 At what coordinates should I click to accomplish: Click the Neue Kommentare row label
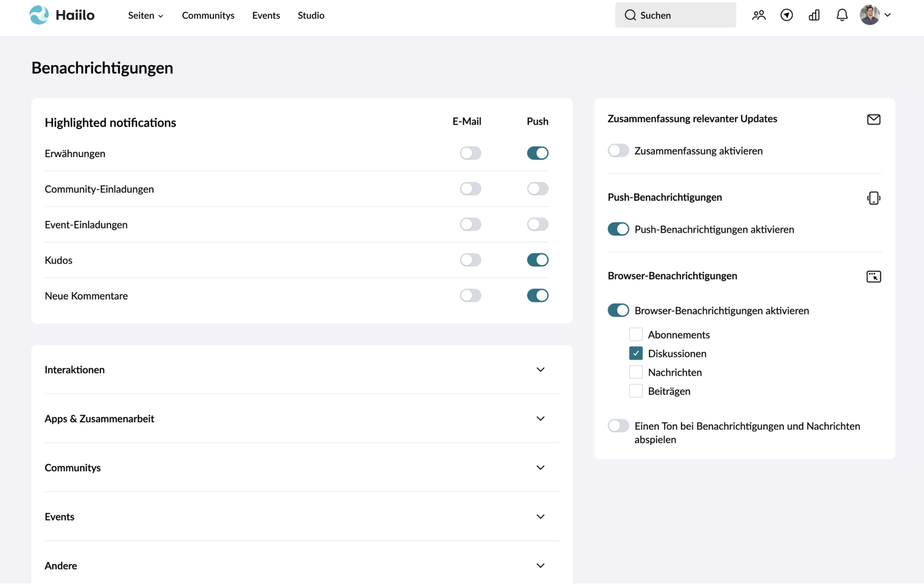[x=86, y=296]
